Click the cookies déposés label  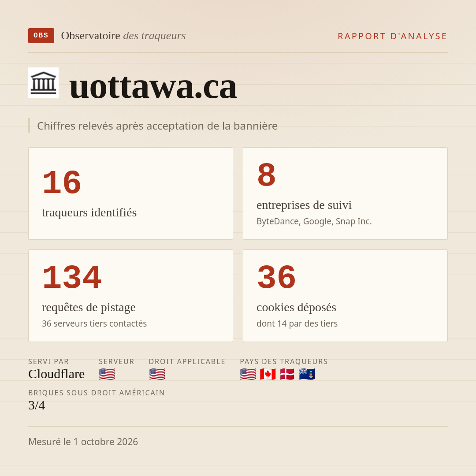coord(296,307)
